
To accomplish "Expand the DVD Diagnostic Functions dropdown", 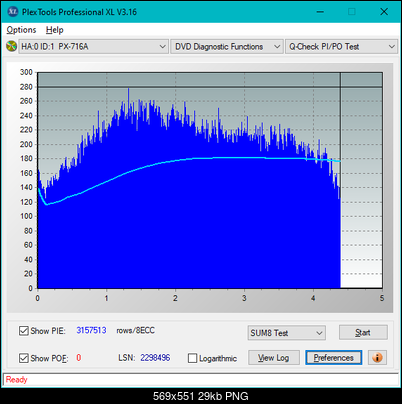I will click(x=227, y=46).
